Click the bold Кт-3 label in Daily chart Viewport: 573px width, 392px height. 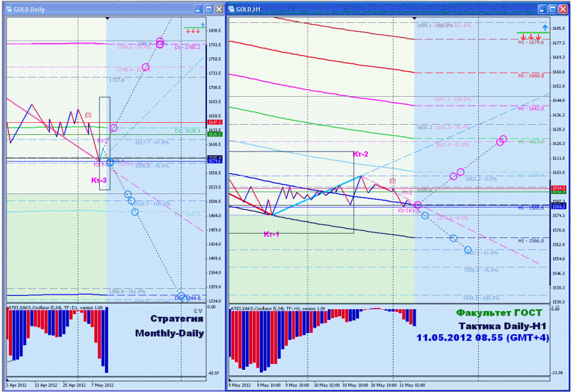point(99,180)
